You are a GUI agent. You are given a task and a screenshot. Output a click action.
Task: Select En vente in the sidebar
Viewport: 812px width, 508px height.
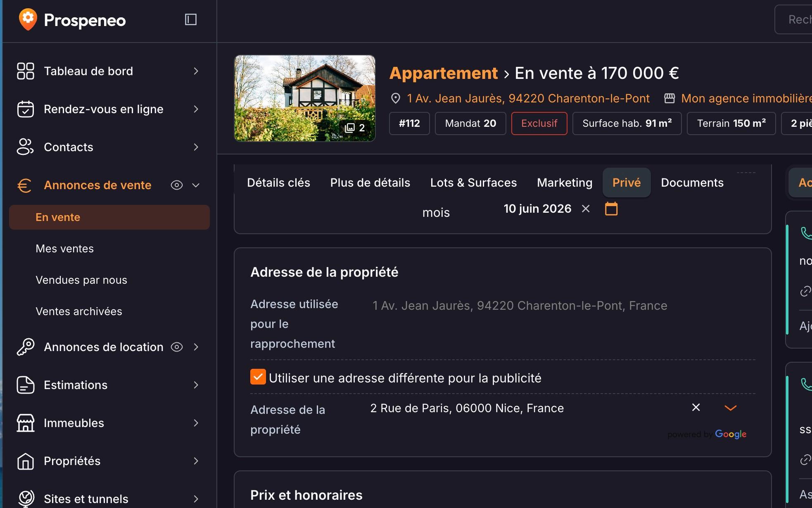[109, 217]
